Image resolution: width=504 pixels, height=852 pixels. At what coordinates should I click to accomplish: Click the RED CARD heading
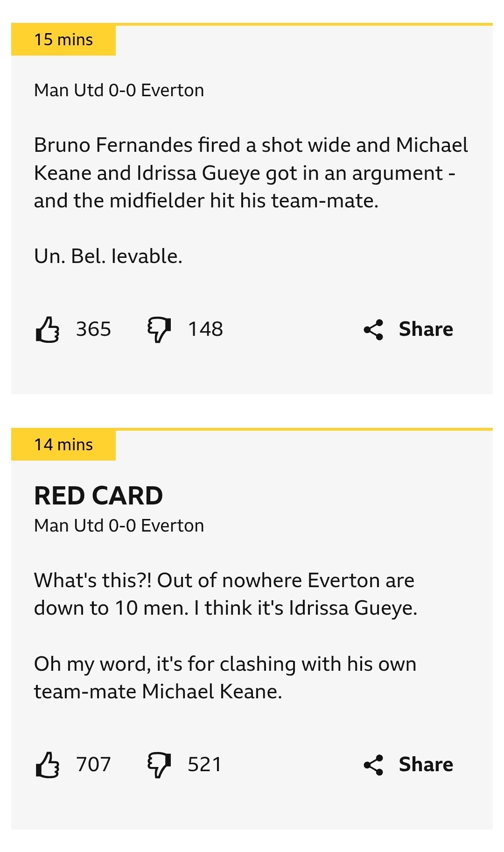tap(98, 496)
